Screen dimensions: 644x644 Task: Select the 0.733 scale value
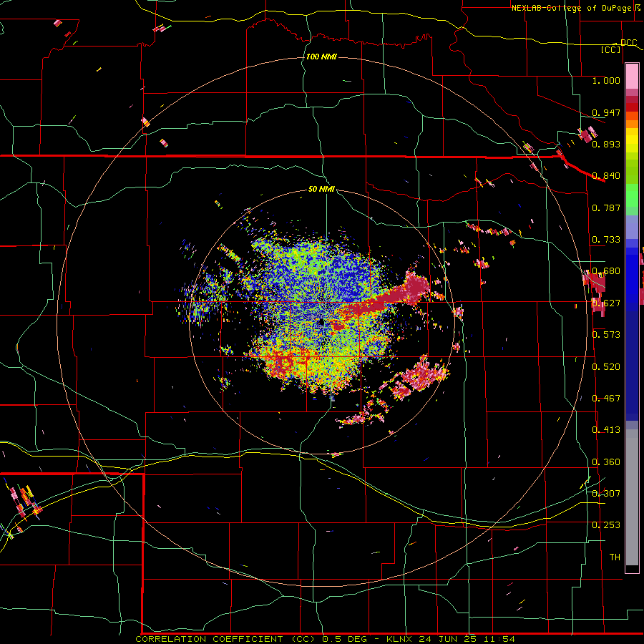tap(606, 239)
